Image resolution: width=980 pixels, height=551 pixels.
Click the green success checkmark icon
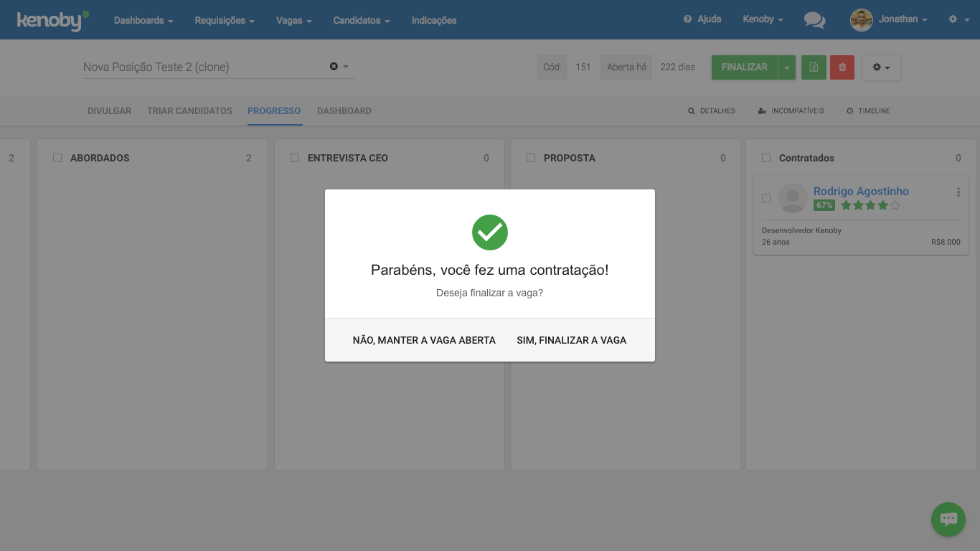pyautogui.click(x=490, y=232)
